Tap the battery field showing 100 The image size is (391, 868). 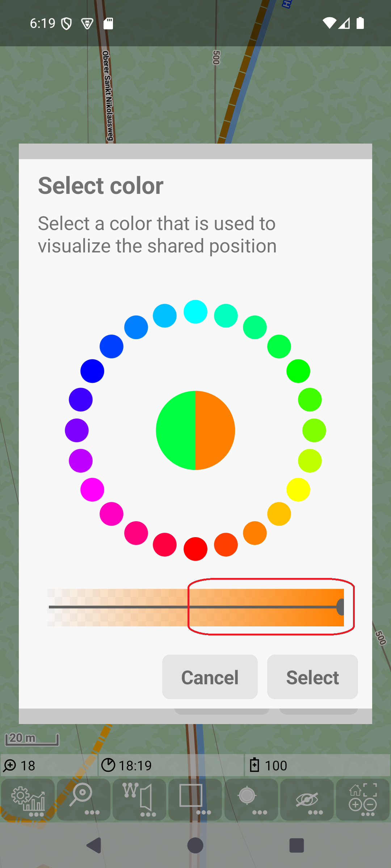317,766
